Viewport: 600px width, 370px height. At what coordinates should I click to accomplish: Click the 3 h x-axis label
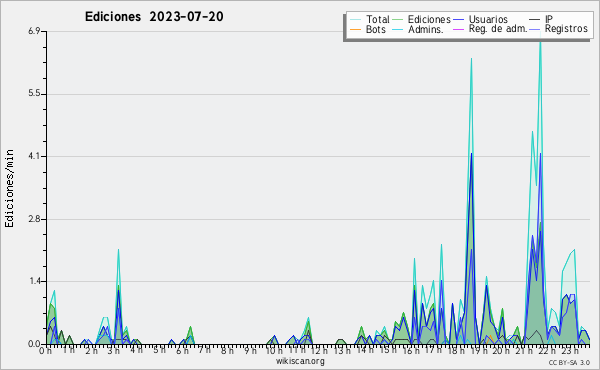pos(114,351)
